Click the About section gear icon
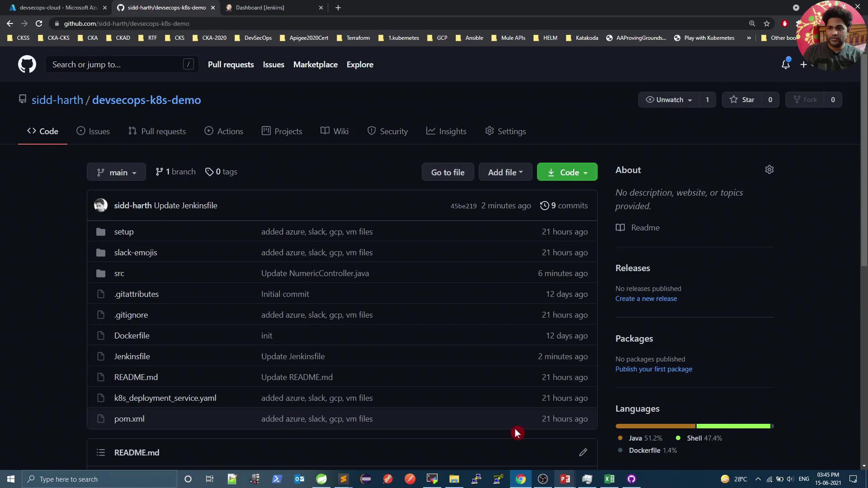Image resolution: width=868 pixels, height=488 pixels. coord(769,170)
